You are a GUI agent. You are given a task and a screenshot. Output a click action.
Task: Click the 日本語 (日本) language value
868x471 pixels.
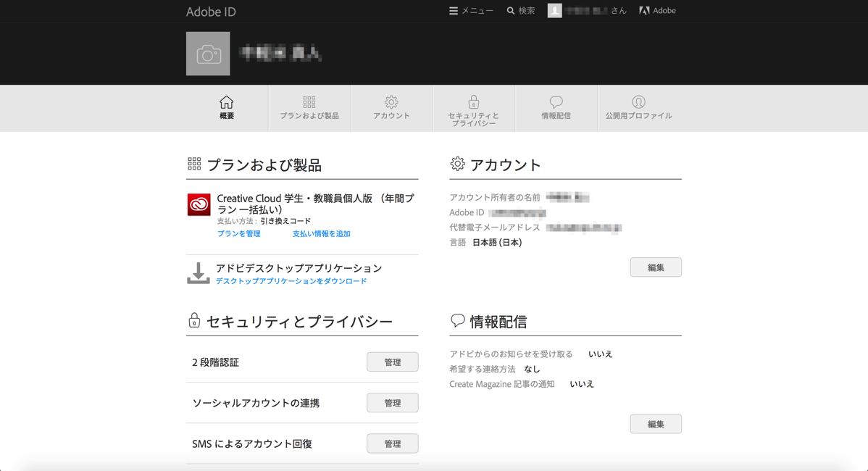pos(497,243)
